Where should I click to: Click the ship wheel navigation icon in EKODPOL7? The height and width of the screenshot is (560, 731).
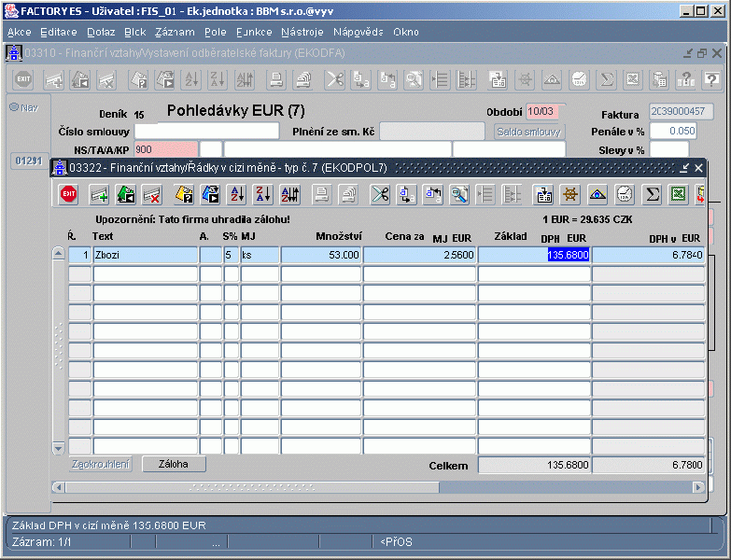pos(570,194)
